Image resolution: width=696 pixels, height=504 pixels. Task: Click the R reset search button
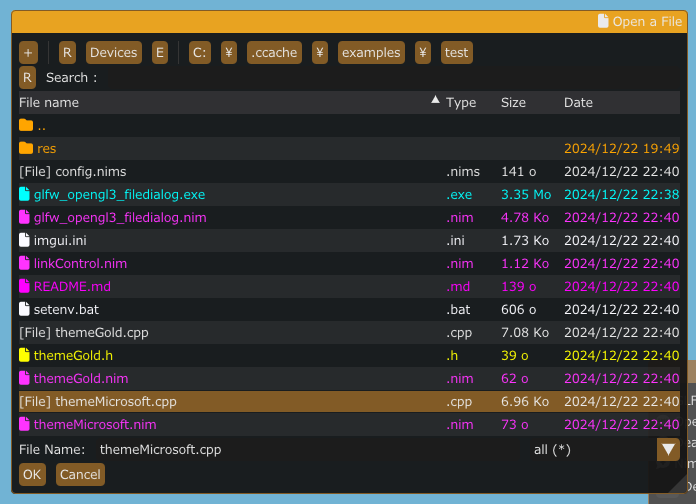pyautogui.click(x=27, y=77)
